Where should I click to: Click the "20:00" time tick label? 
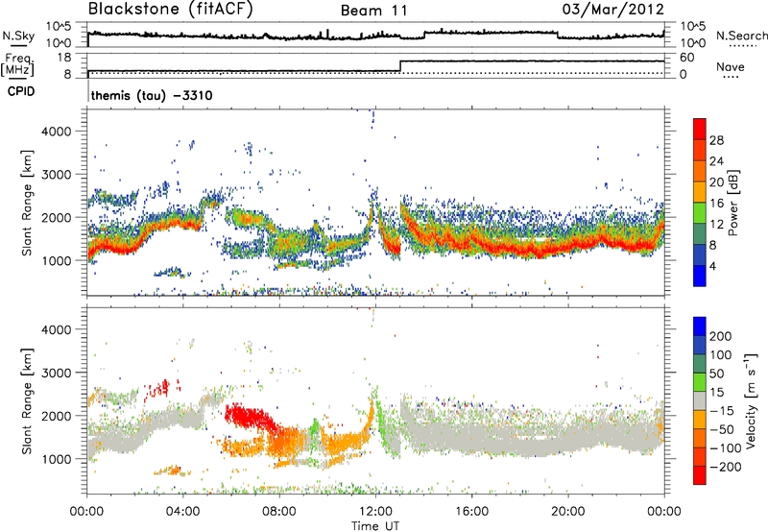point(568,512)
